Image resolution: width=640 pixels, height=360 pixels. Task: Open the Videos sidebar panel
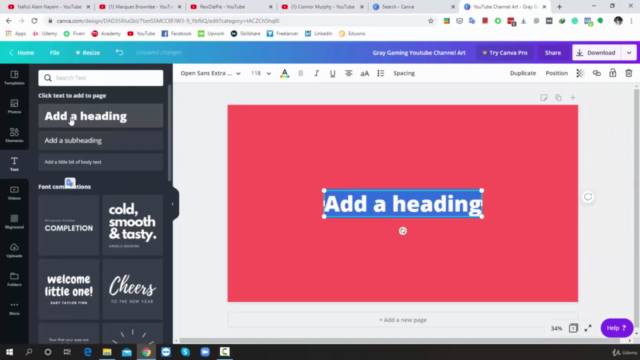point(14,193)
